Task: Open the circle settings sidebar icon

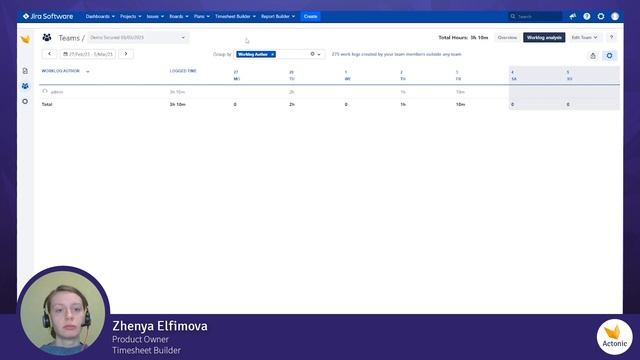Action: tap(25, 101)
